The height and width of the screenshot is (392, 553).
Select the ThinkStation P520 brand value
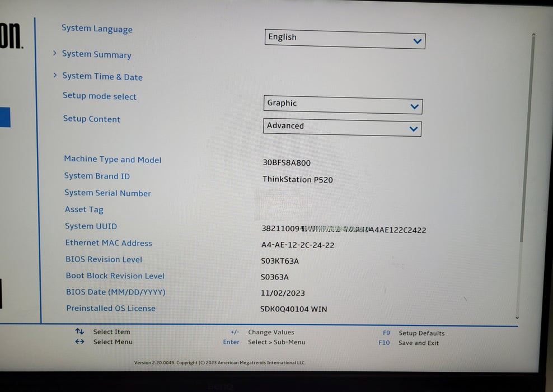298,179
